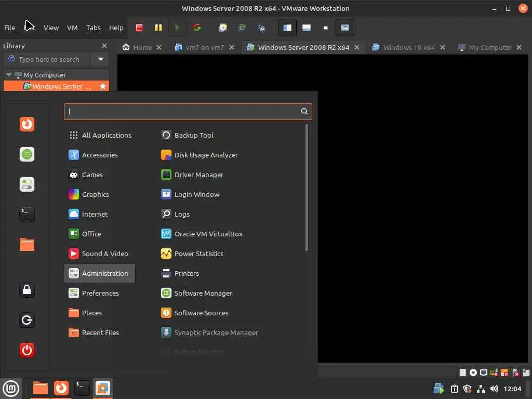Select the Recent Files category

tap(100, 332)
